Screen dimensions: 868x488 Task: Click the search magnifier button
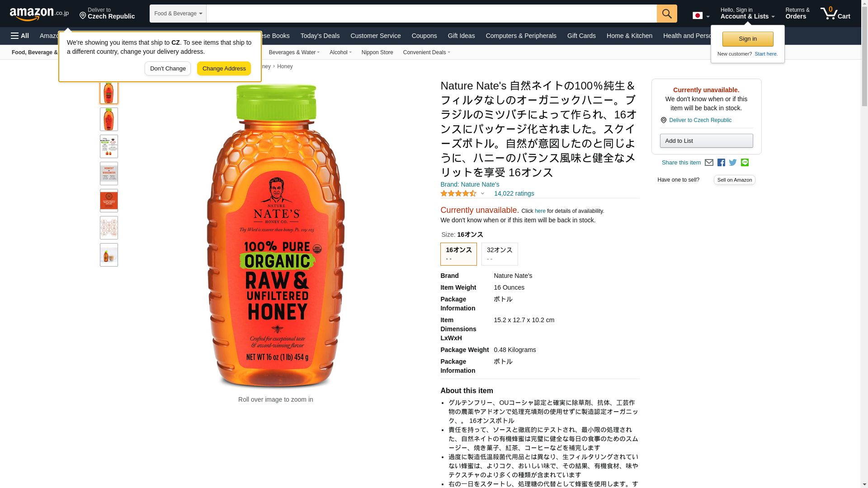point(667,14)
